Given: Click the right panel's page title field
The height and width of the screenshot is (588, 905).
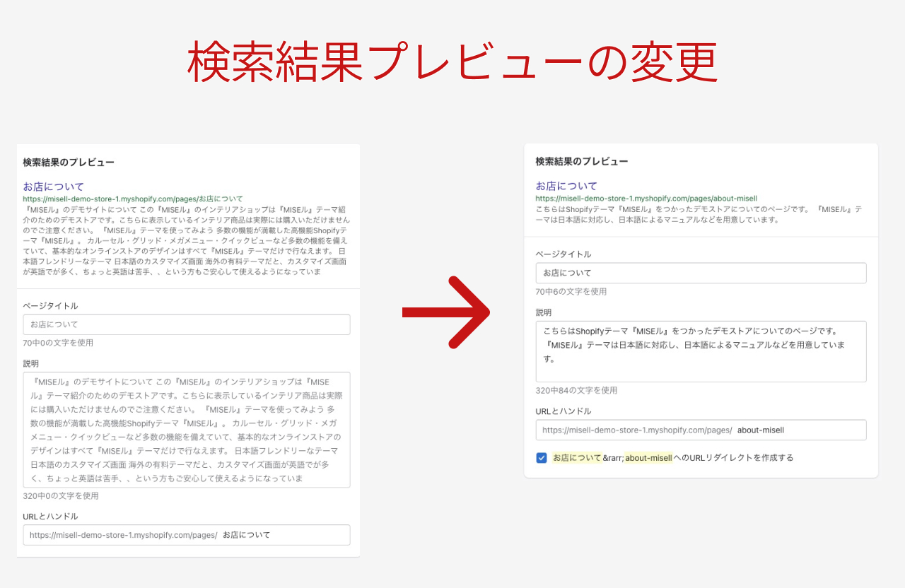Looking at the screenshot, I should pos(701,273).
